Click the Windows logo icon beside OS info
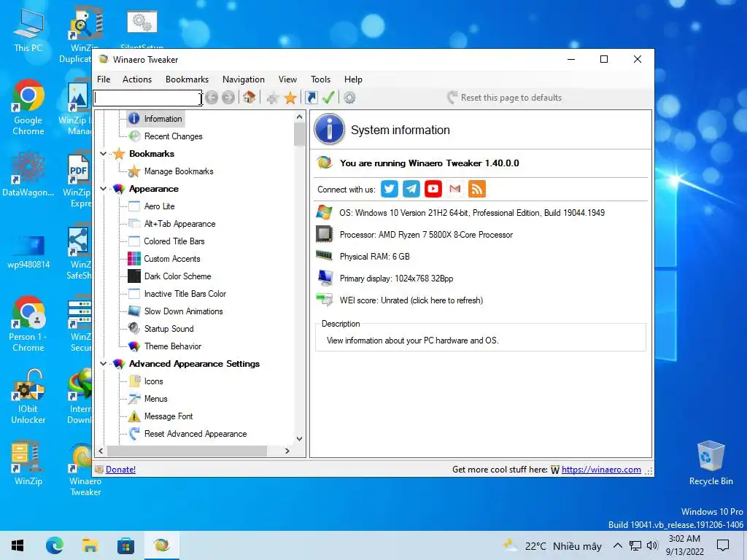Screen dimensions: 747x560 pyautogui.click(x=325, y=212)
